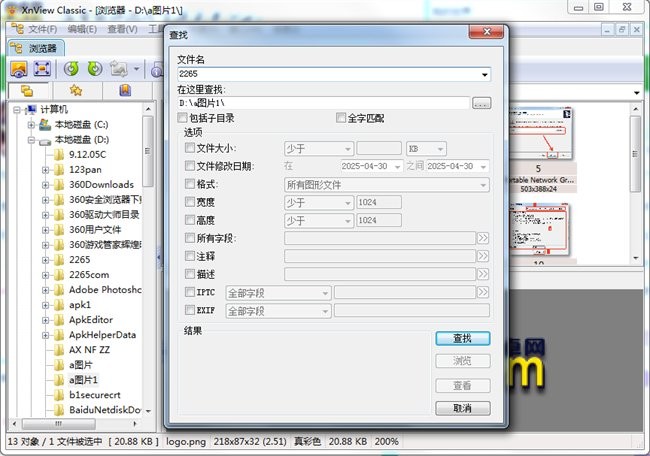Select the 2265com folder in the tree
650x456 pixels.
[88, 274]
